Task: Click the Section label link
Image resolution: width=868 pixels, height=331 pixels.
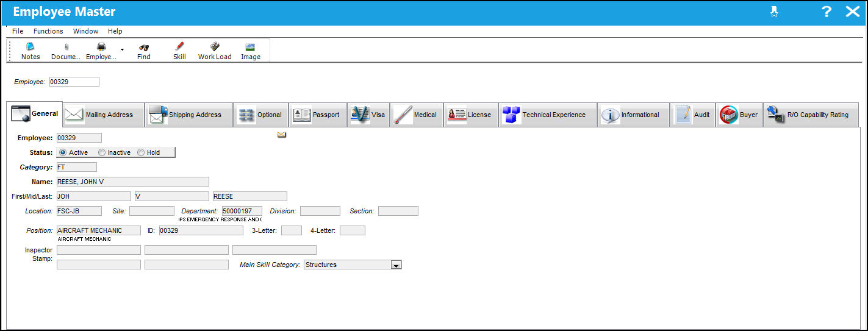Action: tap(362, 211)
